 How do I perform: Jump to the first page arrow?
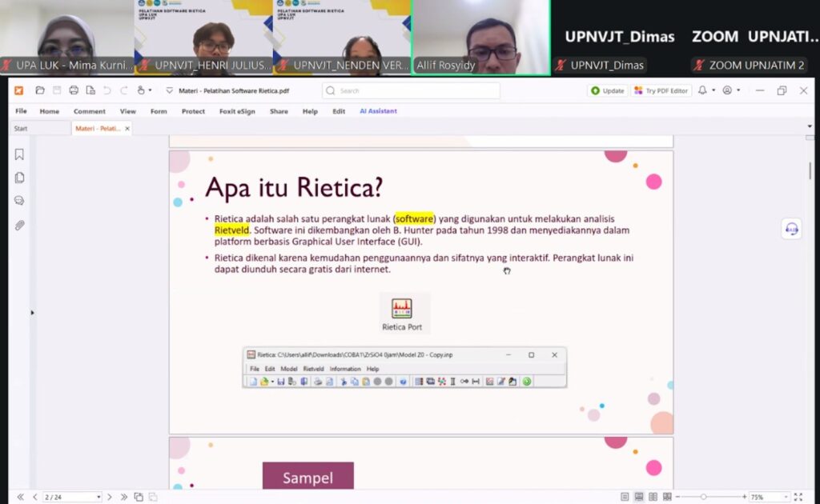coord(20,497)
